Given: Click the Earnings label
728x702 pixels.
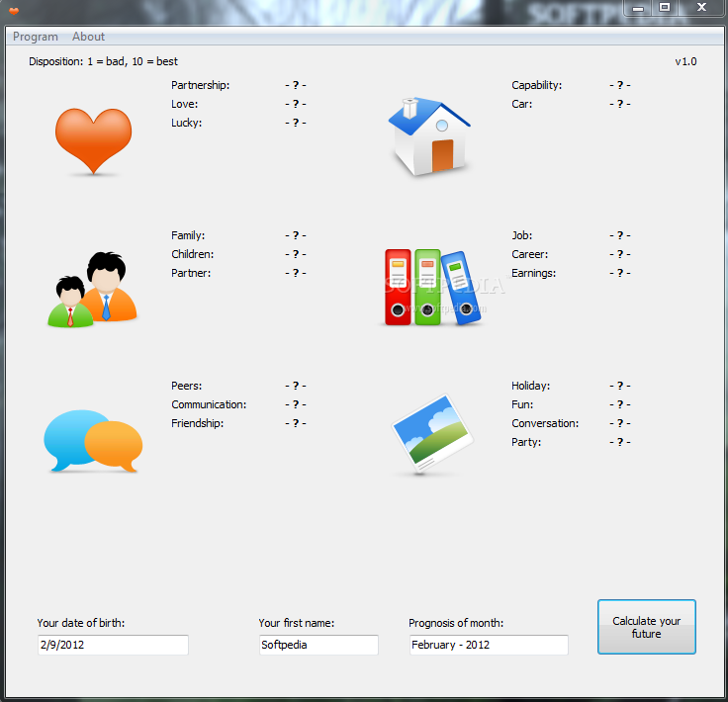Looking at the screenshot, I should [533, 273].
